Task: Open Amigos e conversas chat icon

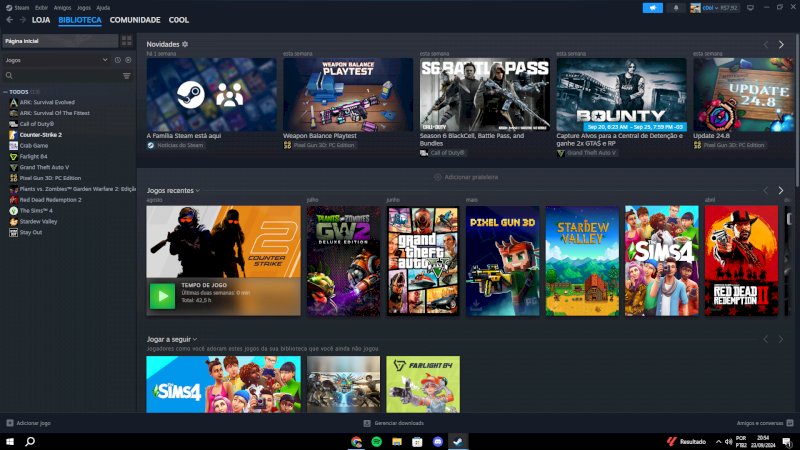Action: tap(790, 423)
